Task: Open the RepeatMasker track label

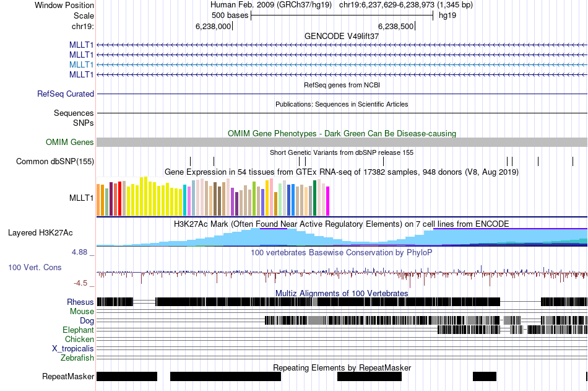Action: point(68,376)
